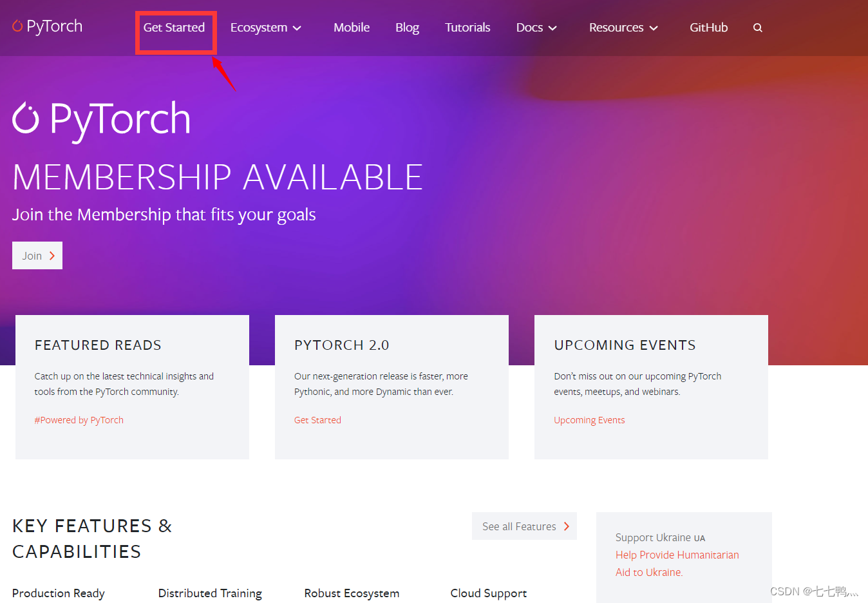Open the #Powered by PyTorch link

pos(79,420)
